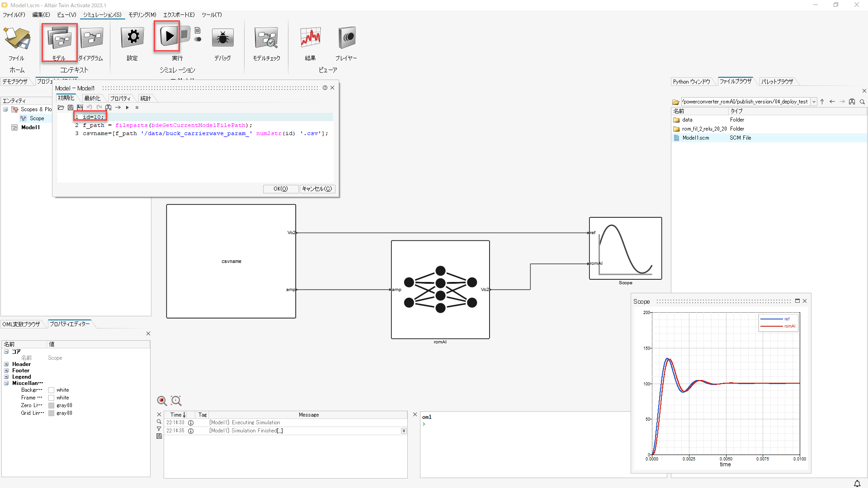Collapse the Miscellaneous property group

pyautogui.click(x=6, y=383)
